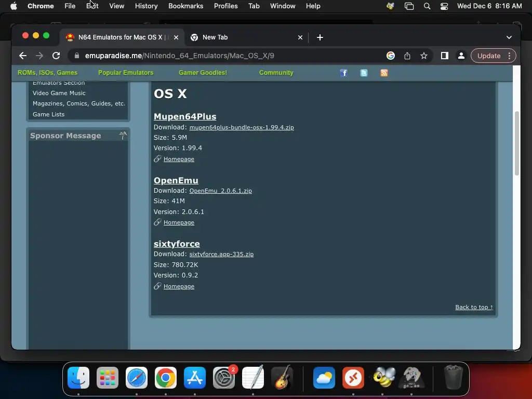The width and height of the screenshot is (532, 399).
Task: Open the Mupen64Plus heading link
Action: click(x=185, y=116)
